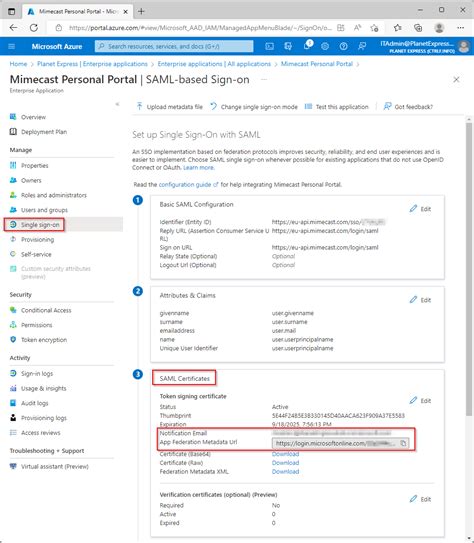Click the browser back arrow
This screenshot has height=543, width=474.
pos(14,28)
